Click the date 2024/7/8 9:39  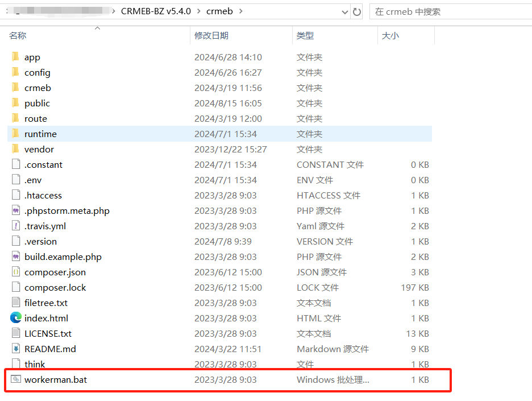click(223, 241)
